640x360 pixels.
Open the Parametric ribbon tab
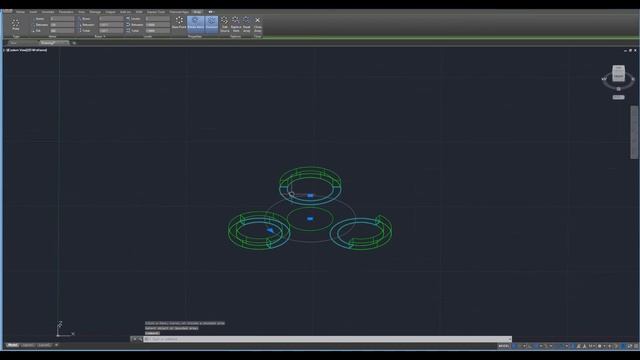(x=66, y=12)
